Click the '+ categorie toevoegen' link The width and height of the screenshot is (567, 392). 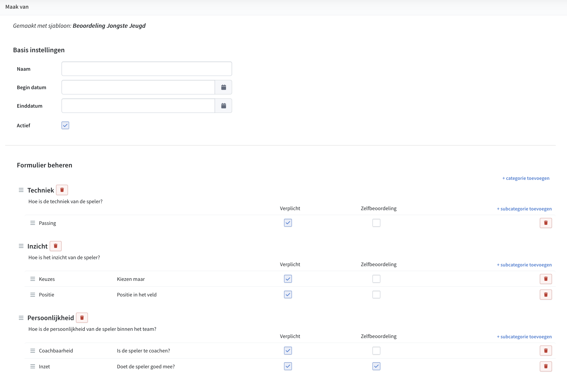526,178
